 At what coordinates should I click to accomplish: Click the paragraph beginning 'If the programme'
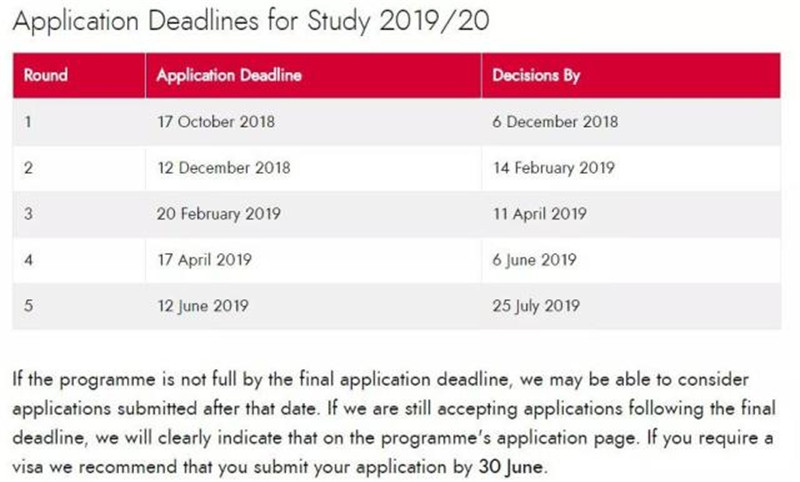point(394,423)
